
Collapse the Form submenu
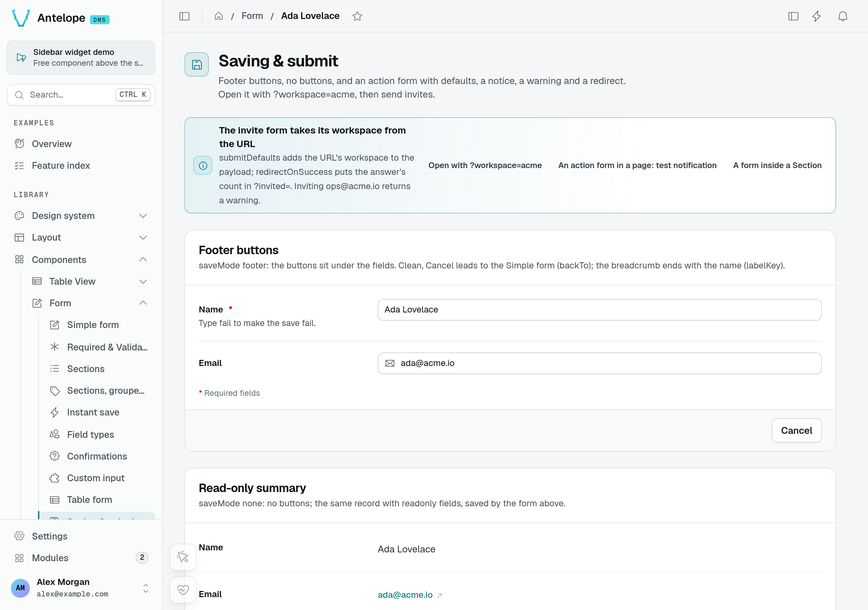coord(90,303)
